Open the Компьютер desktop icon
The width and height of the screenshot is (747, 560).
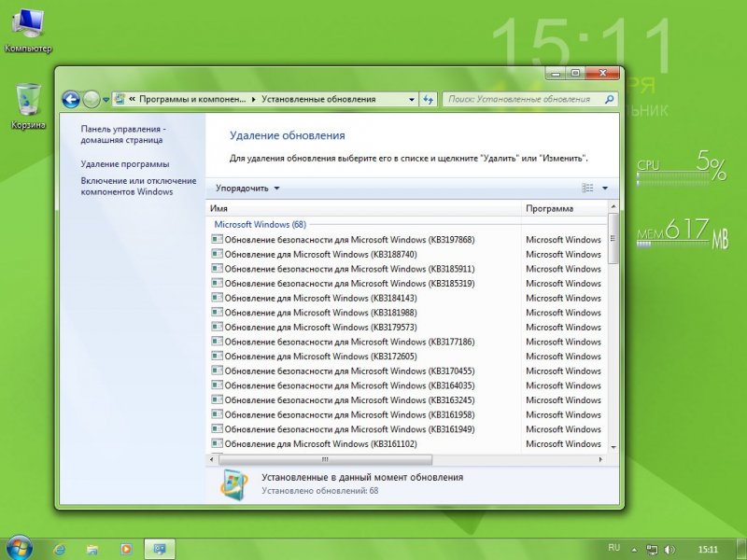click(28, 31)
